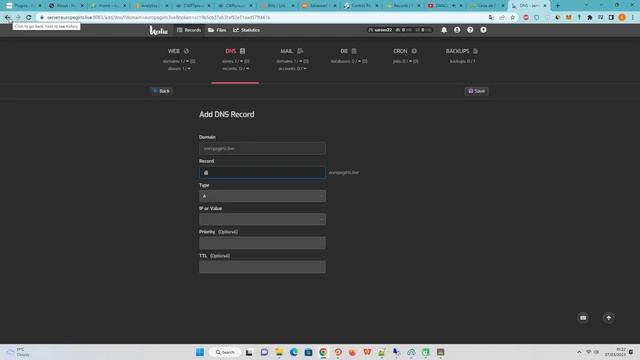Screen dimensions: 640x360
Task: Open the taskbar clock and date
Action: pyautogui.click(x=615, y=352)
